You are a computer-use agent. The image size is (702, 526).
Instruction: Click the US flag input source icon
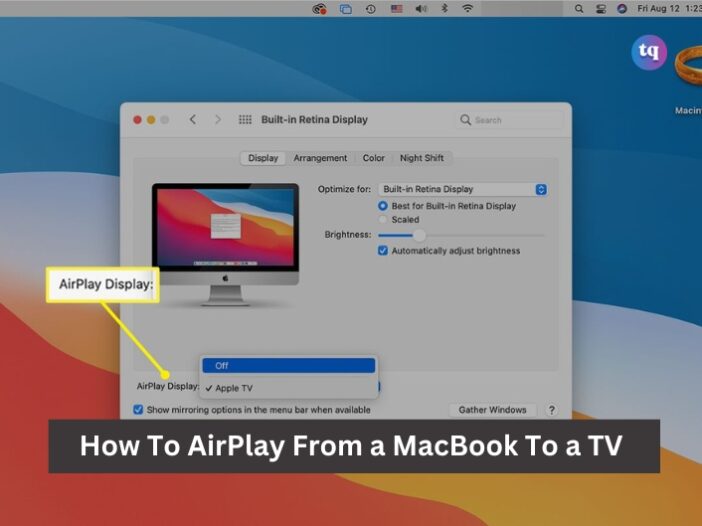(397, 9)
